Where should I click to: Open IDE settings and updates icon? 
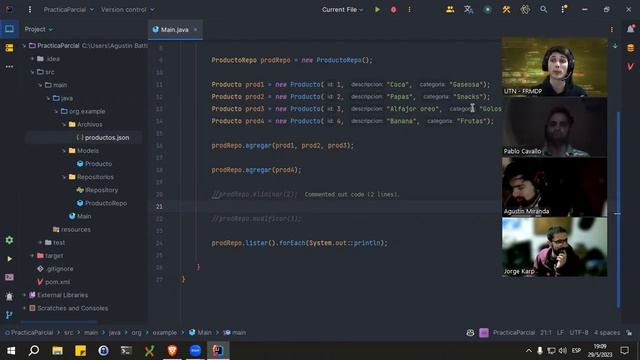click(564, 9)
